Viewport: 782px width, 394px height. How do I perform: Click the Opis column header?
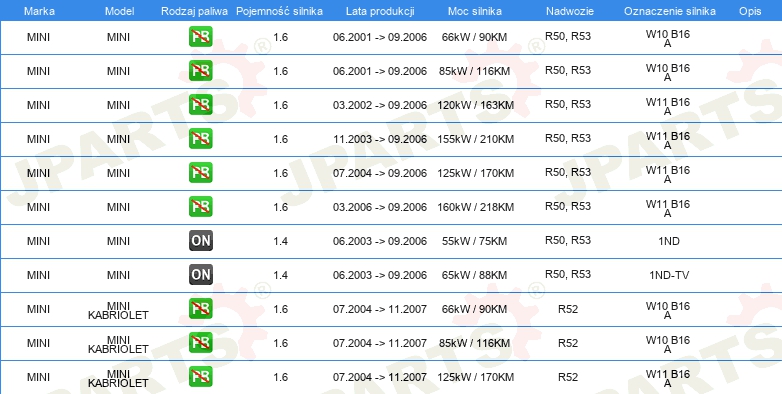pyautogui.click(x=750, y=11)
